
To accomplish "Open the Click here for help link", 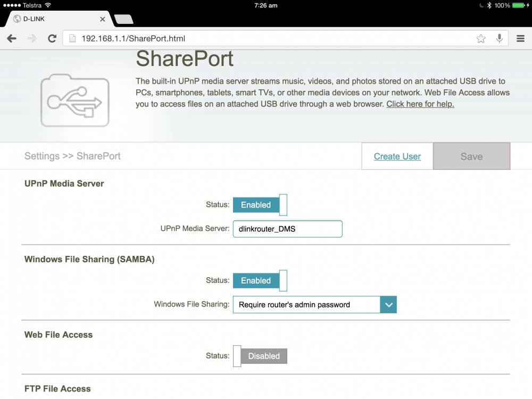I will tap(420, 104).
